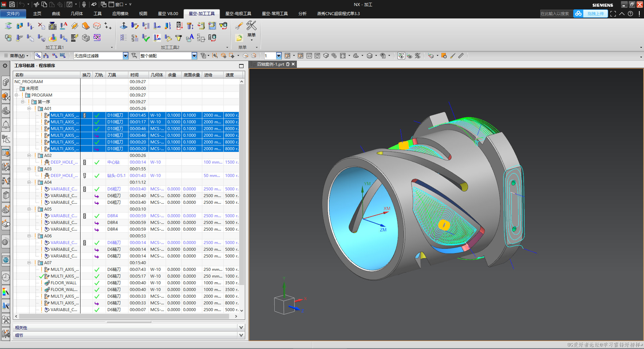Collapse the A04 program group
The height and width of the screenshot is (349, 644).
click(x=29, y=182)
